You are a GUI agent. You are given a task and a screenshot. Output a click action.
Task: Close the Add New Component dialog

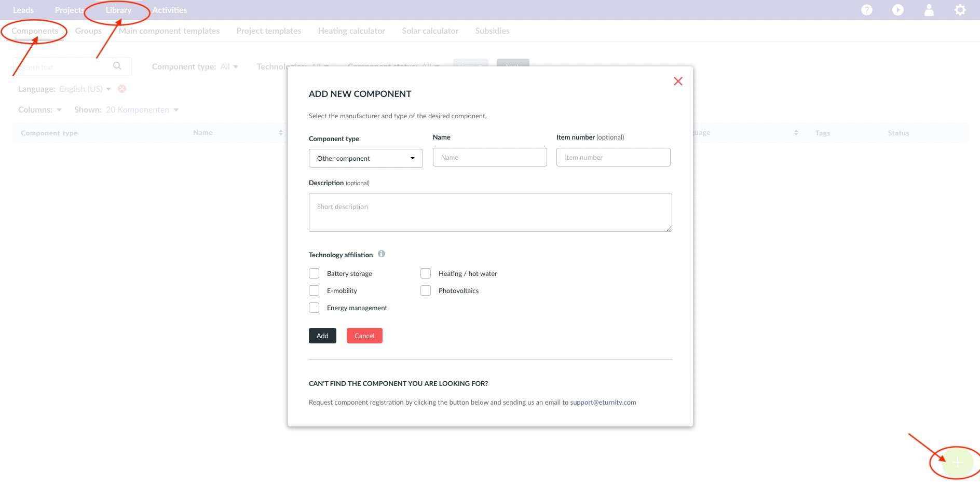[x=677, y=81]
